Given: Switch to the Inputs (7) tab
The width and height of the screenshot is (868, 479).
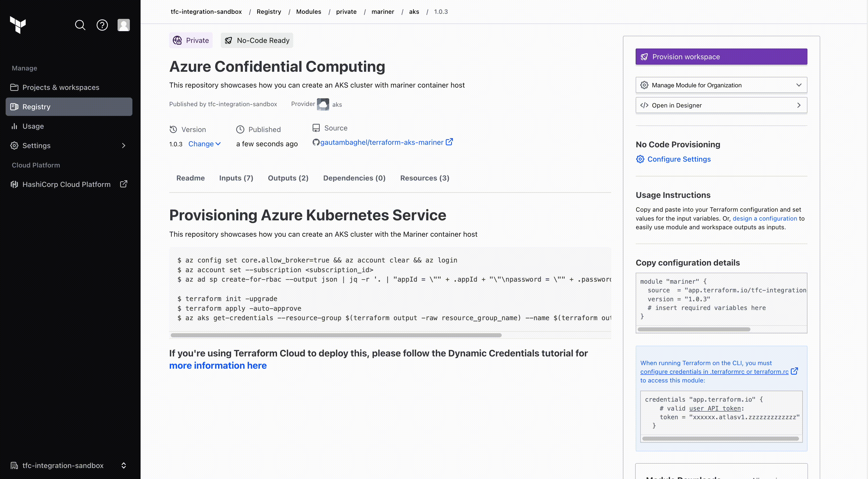Looking at the screenshot, I should [236, 178].
